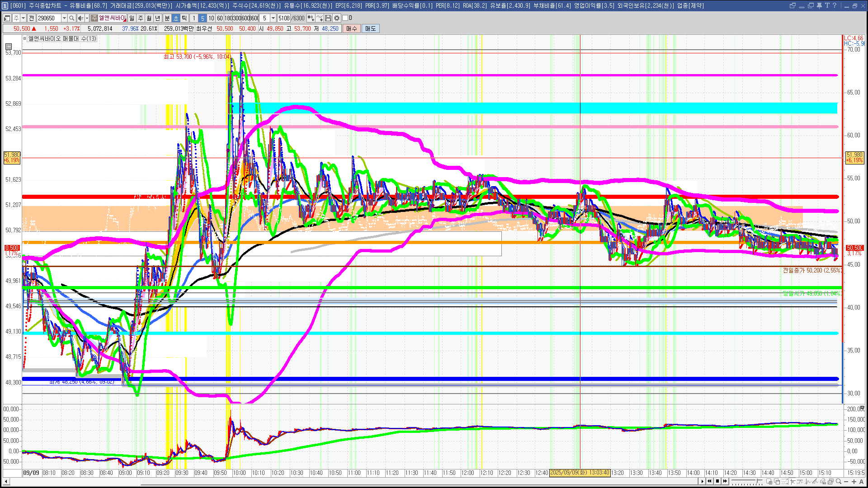
Task: Open chart settings gear icon
Action: [x=337, y=18]
